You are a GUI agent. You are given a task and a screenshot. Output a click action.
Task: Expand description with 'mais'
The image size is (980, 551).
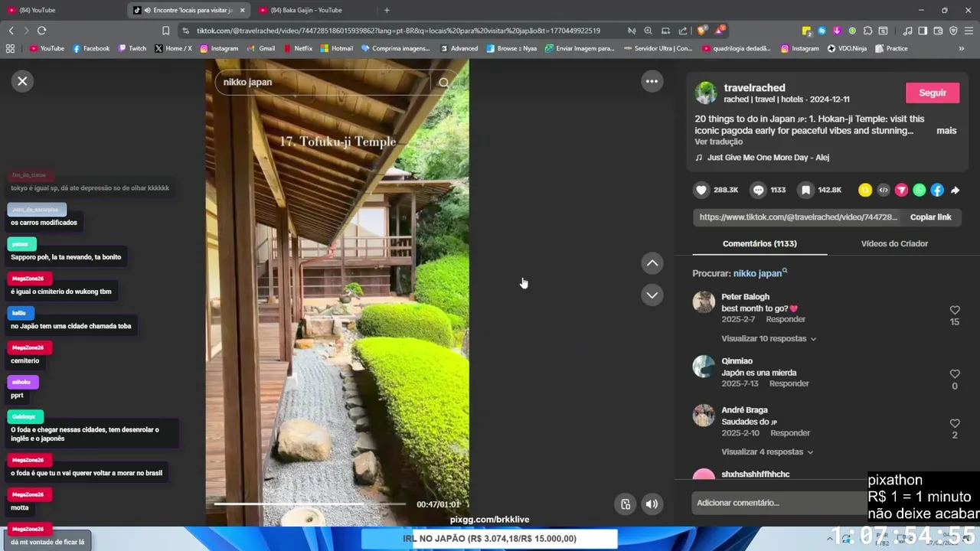coord(946,131)
